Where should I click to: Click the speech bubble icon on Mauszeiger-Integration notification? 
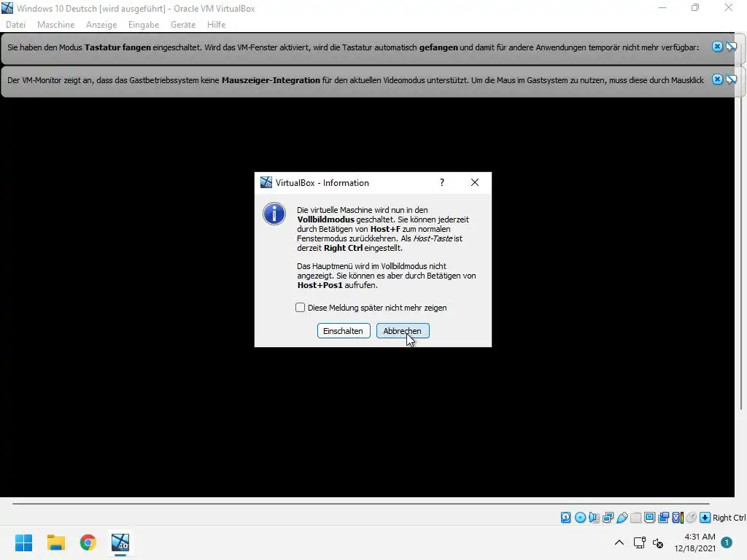[x=731, y=79]
